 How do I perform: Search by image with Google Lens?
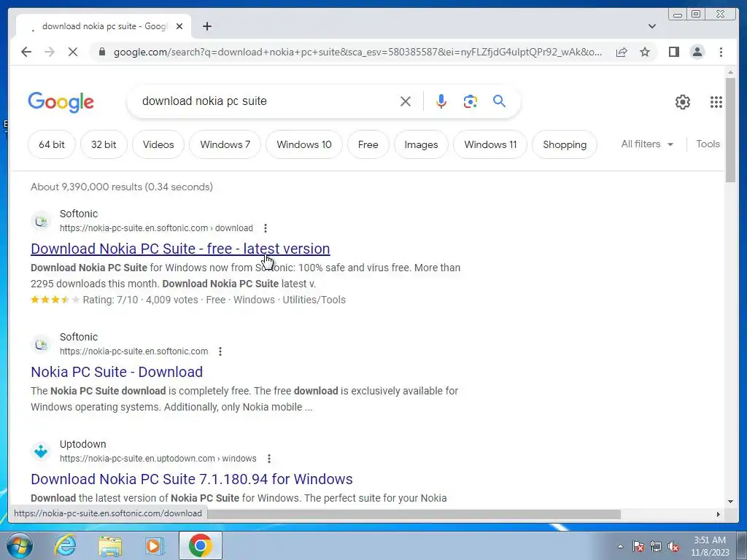click(471, 101)
